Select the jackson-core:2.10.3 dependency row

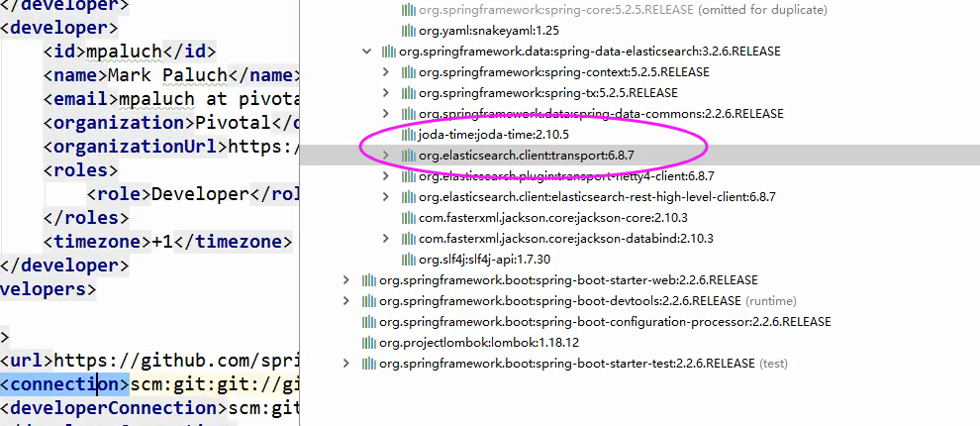tap(640, 218)
